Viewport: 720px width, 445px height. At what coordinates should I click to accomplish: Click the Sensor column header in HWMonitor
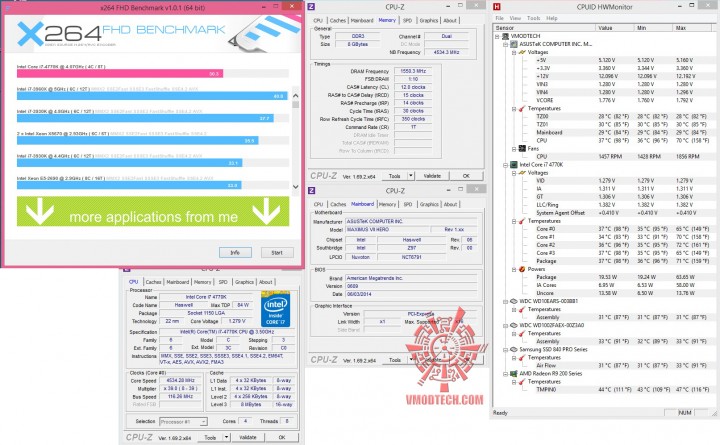click(544, 28)
